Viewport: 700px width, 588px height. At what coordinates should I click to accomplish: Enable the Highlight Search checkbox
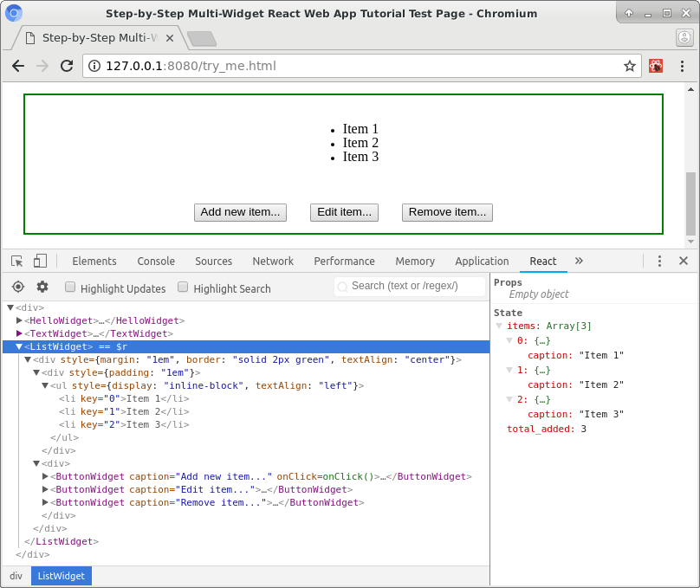183,287
